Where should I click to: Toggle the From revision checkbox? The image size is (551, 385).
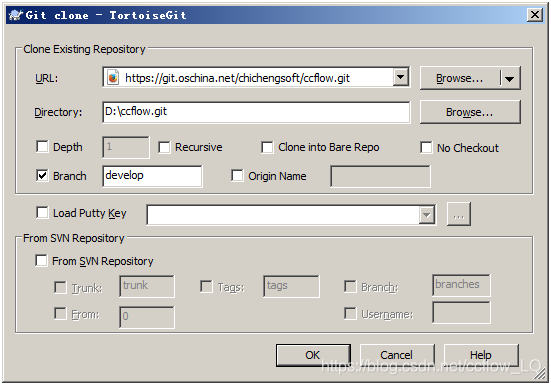coord(60,313)
